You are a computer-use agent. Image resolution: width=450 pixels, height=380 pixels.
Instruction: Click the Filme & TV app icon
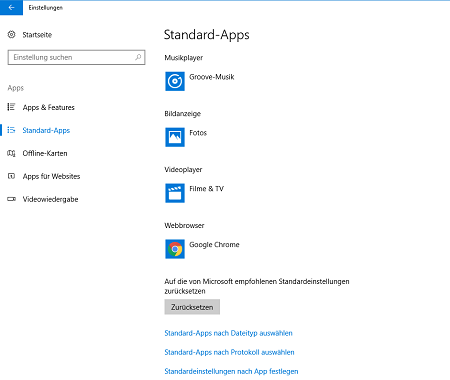coord(175,193)
